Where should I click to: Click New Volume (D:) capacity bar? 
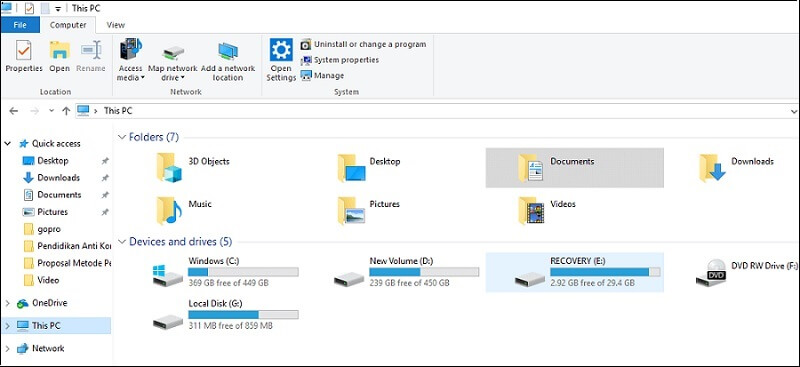point(424,272)
